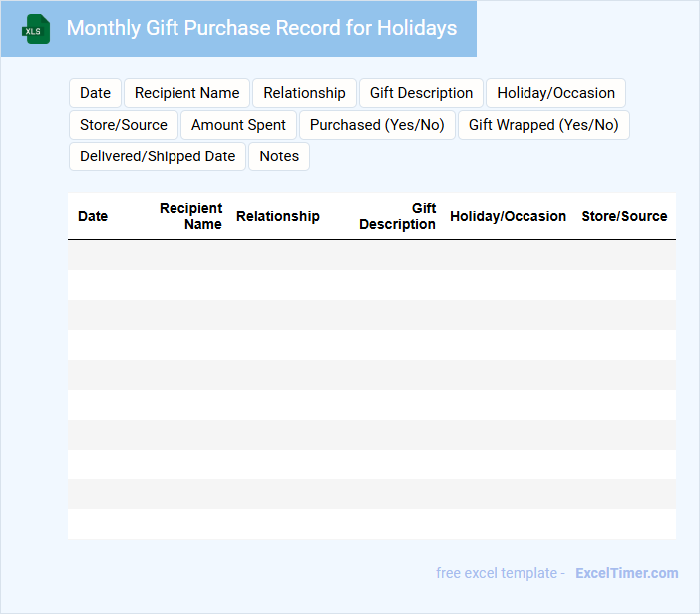Click the Gift Description table column header
The height and width of the screenshot is (614, 700).
[x=397, y=216]
